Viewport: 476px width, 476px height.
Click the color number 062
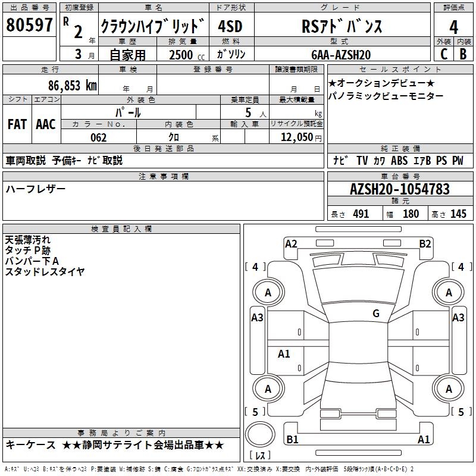pyautogui.click(x=99, y=137)
